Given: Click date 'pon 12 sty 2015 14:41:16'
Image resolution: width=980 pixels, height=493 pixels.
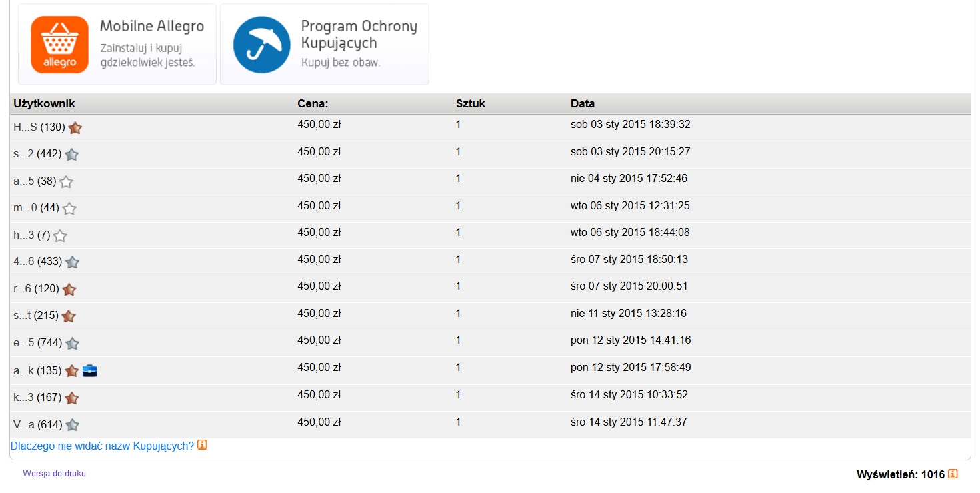Looking at the screenshot, I should (x=631, y=340).
